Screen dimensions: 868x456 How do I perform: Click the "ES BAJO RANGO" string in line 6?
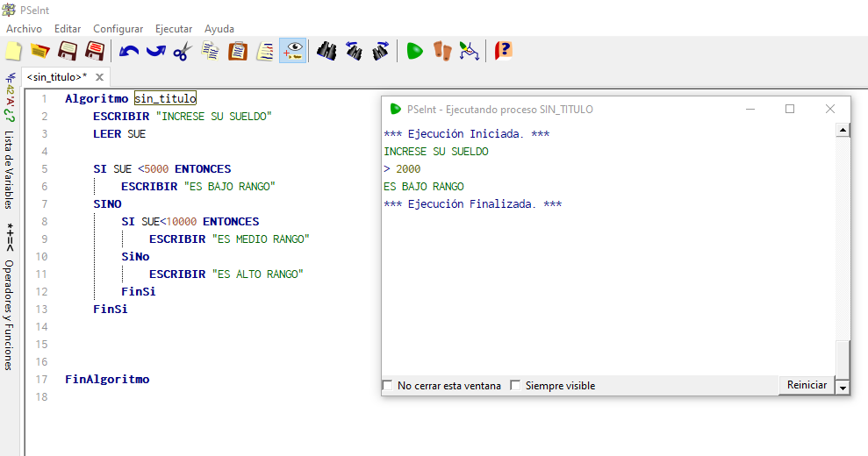pyautogui.click(x=230, y=187)
